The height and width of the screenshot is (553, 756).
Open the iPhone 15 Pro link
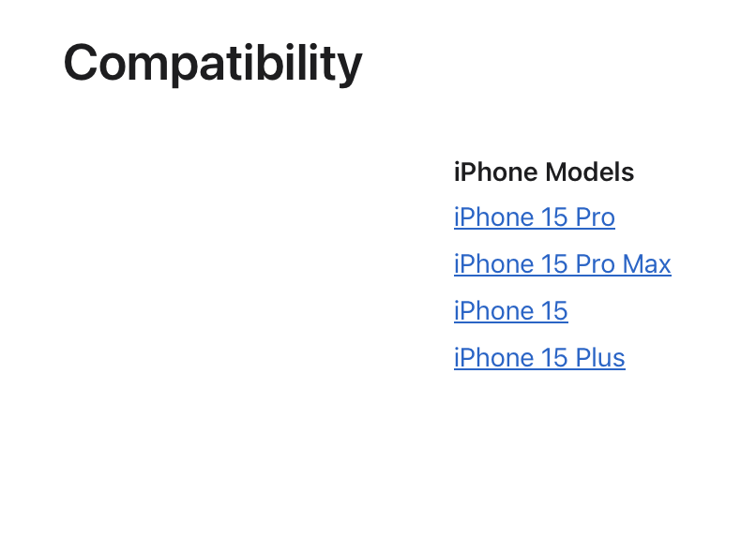click(534, 217)
